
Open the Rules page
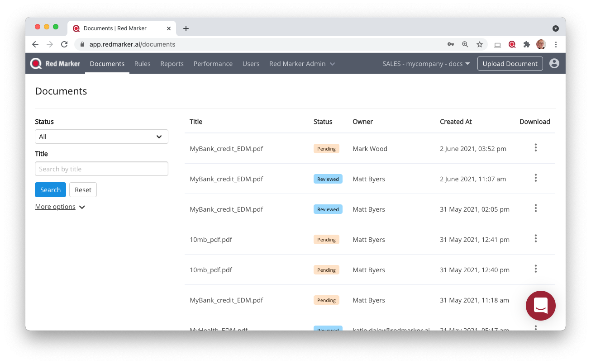pos(143,64)
